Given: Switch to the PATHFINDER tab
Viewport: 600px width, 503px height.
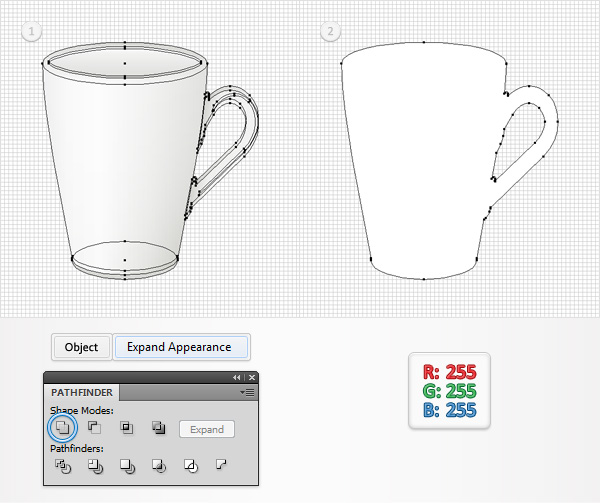Looking at the screenshot, I should point(82,392).
